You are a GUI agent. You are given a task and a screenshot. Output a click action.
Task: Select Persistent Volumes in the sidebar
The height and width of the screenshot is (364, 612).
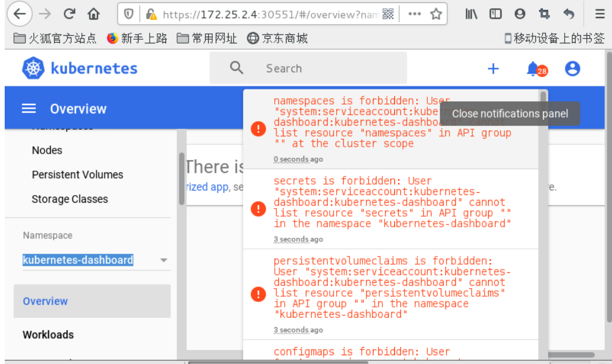[x=78, y=175]
